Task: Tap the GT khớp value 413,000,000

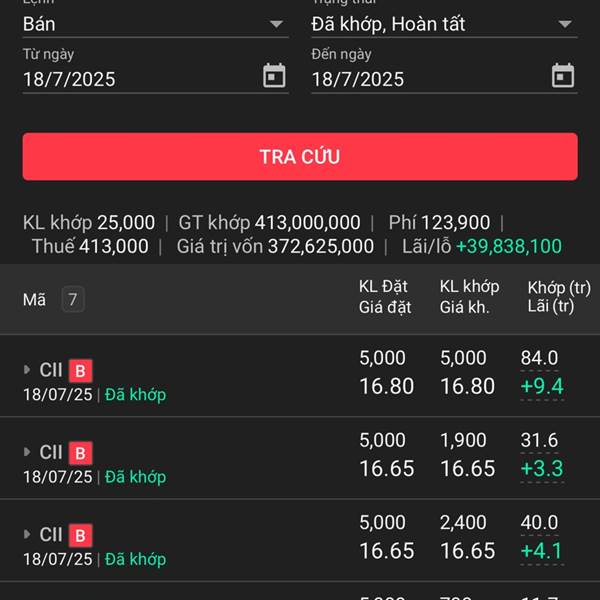Action: [308, 222]
